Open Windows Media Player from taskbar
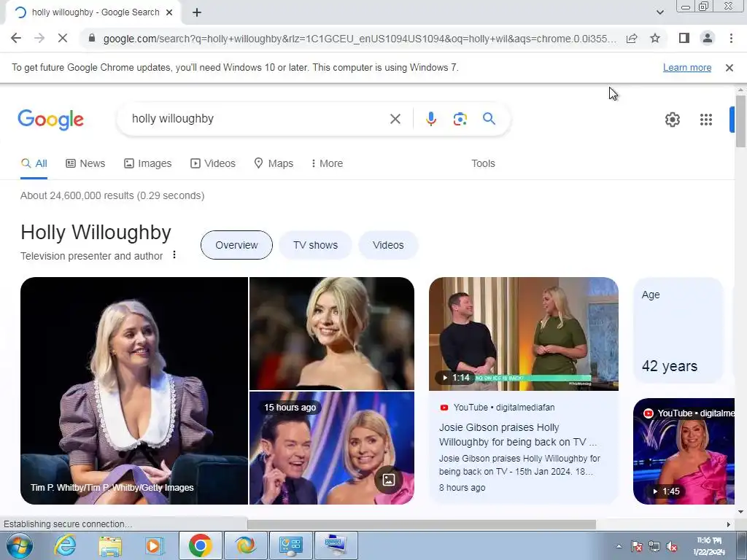This screenshot has height=560, width=747. click(x=155, y=545)
